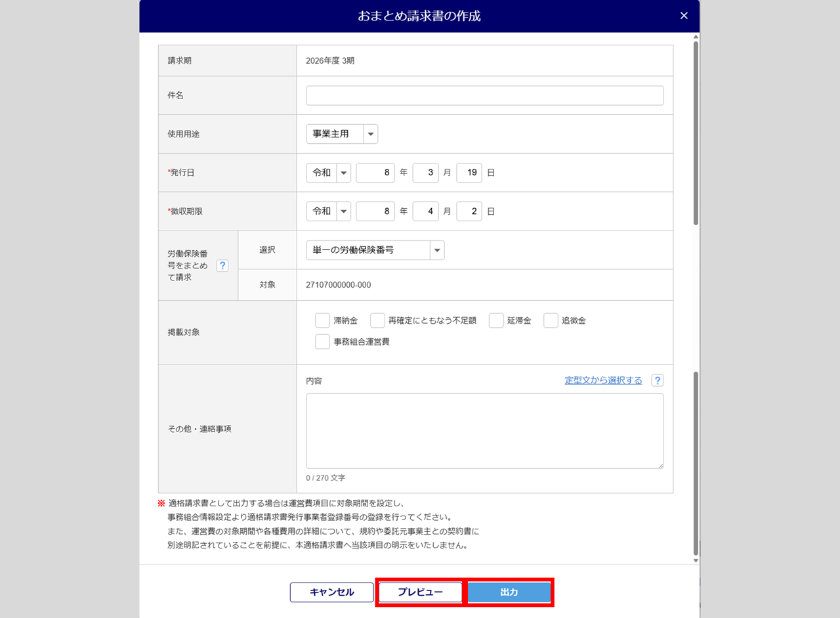Click the キャンセル button

tap(331, 592)
